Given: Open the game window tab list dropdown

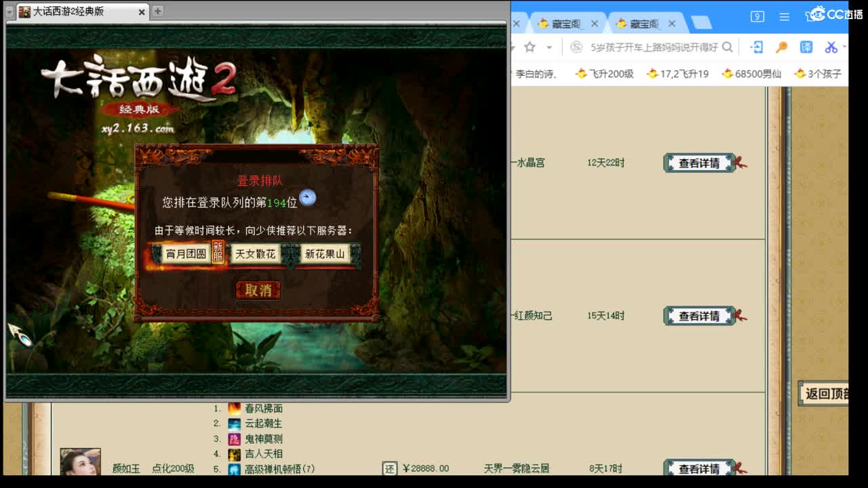Looking at the screenshot, I should [x=9, y=11].
